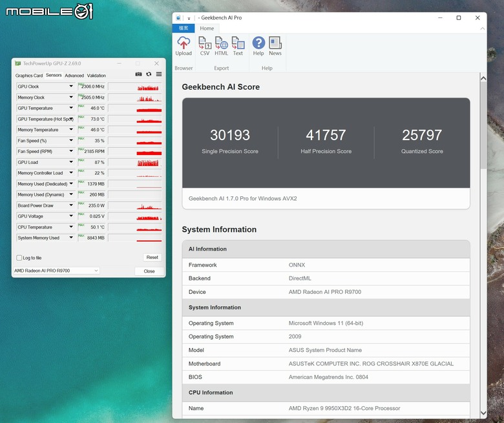Minimize the Geekbench AI Pro window
This screenshot has width=504, height=423.
click(441, 17)
